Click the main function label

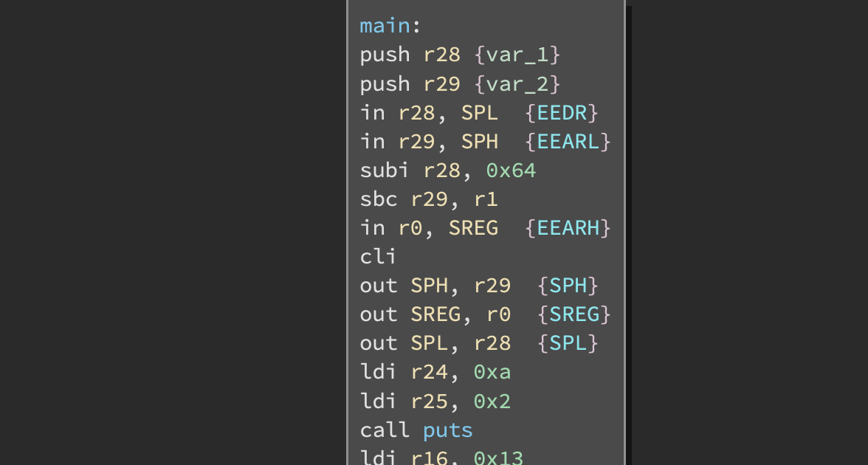(384, 26)
